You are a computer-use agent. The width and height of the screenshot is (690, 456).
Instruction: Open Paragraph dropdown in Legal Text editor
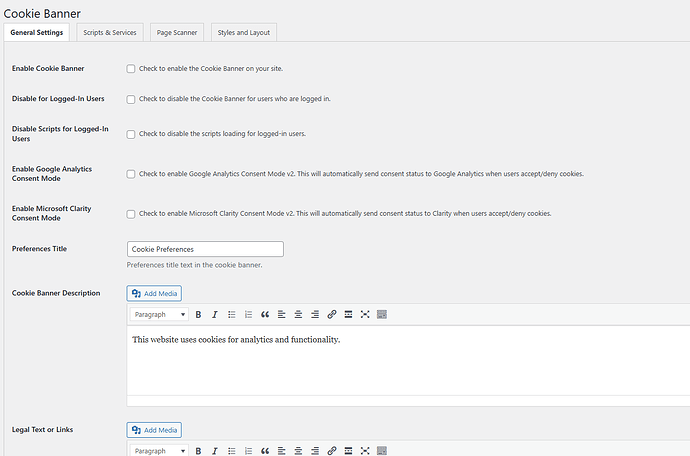click(x=159, y=451)
